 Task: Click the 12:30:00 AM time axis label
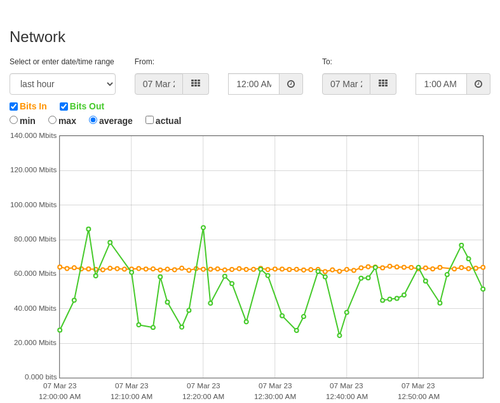(275, 397)
